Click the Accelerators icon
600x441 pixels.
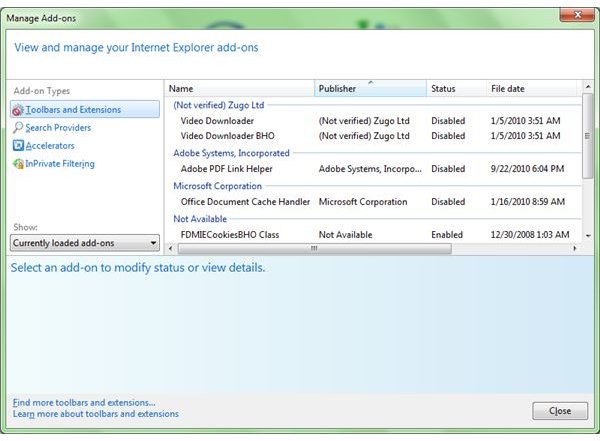pyautogui.click(x=18, y=145)
